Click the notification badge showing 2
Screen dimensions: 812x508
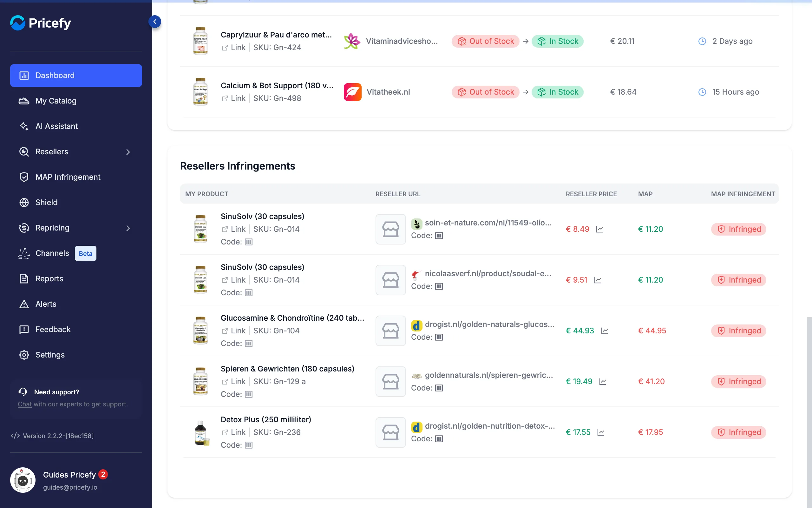click(x=103, y=474)
